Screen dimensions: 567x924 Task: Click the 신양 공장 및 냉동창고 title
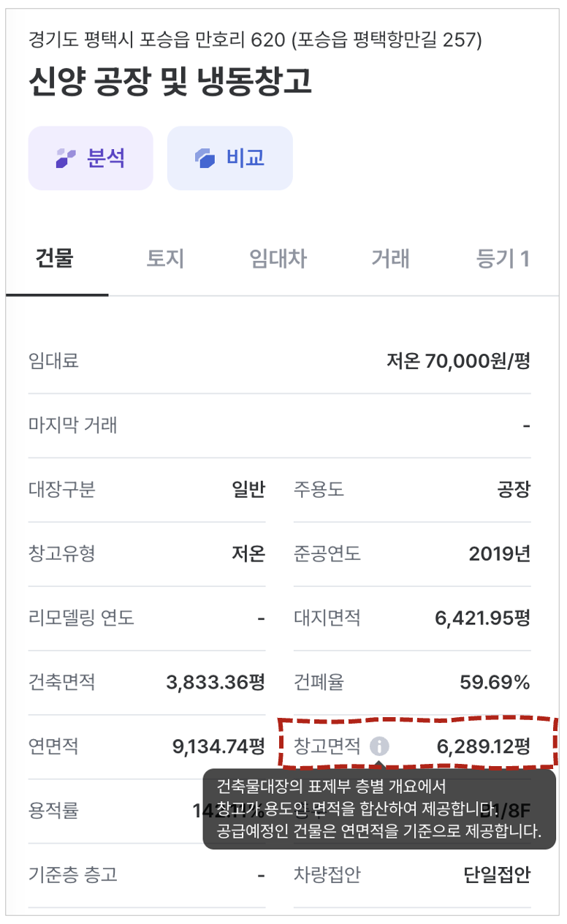[170, 82]
